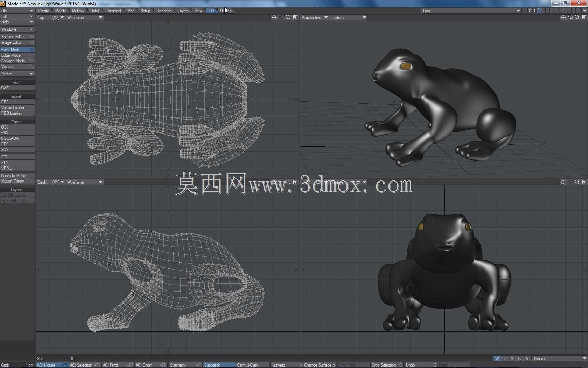This screenshot has height=368, width=588.
Task: Click the zoom magnifier of the bottom-right viewport
Action: [577, 182]
